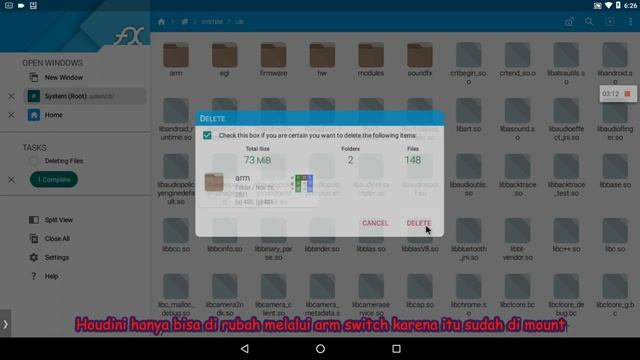Select libbcinfo.so file
This screenshot has height=360, width=640.
[224, 235]
